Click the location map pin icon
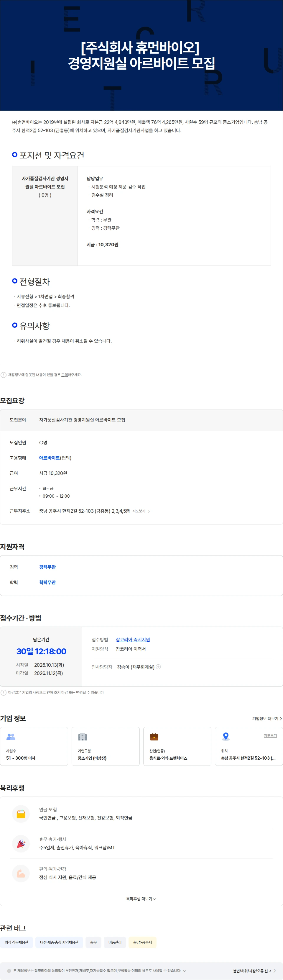Viewport: 283px width, 980px height. [226, 737]
